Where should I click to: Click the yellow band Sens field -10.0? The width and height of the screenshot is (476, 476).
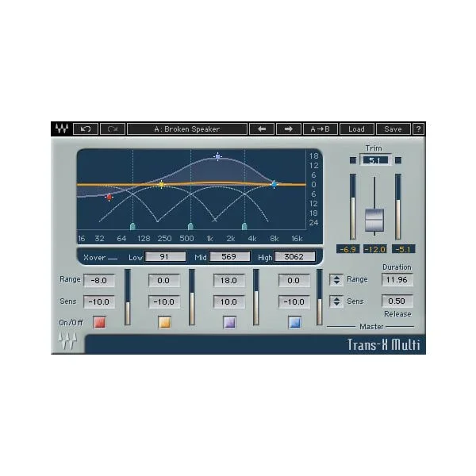(164, 301)
